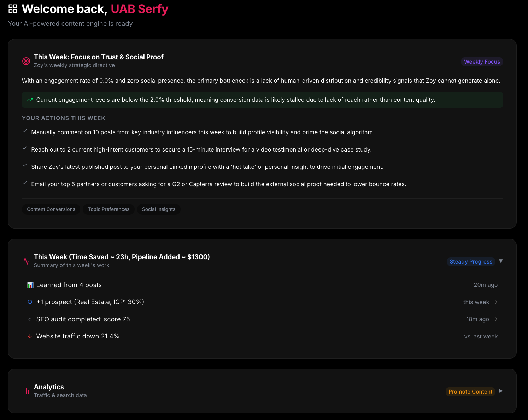
Task: Click the Content Conversions chip
Action: (x=51, y=209)
